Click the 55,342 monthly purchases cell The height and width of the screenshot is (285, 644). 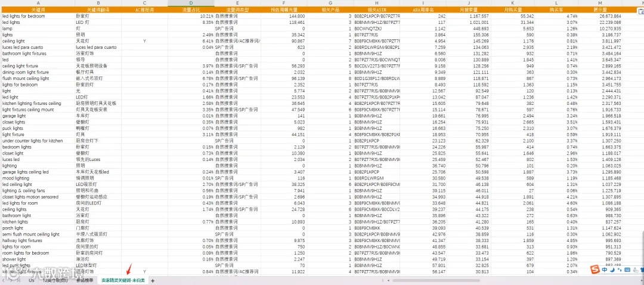coord(513,16)
